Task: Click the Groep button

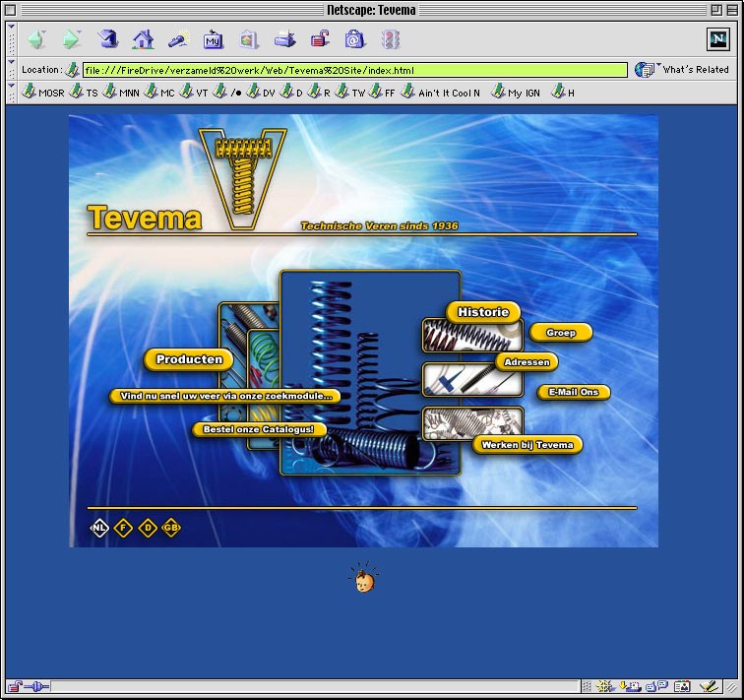Action: [x=561, y=333]
